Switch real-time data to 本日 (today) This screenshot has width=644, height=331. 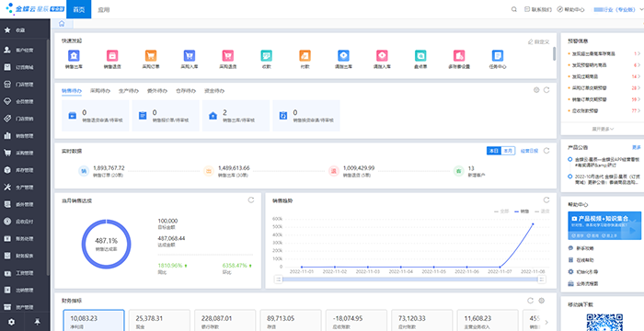point(494,151)
